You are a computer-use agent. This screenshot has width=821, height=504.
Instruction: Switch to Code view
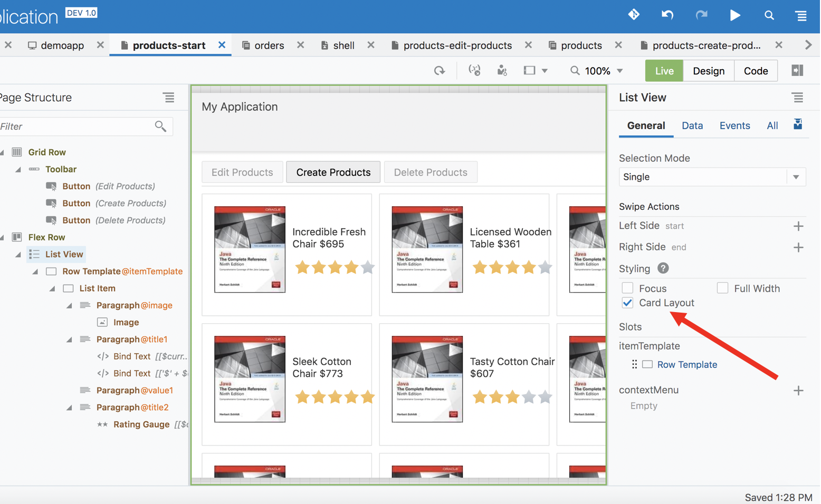[x=756, y=71]
